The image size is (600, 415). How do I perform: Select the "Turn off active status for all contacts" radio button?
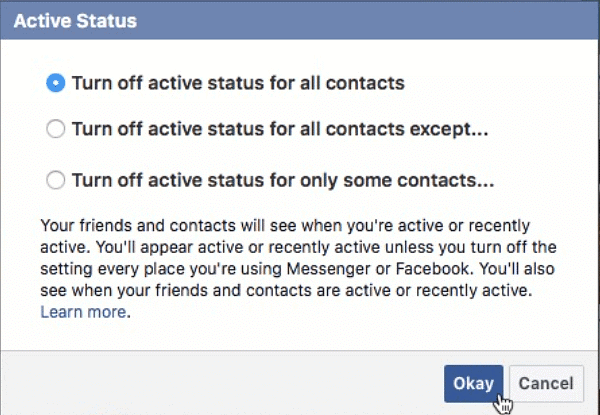point(56,84)
